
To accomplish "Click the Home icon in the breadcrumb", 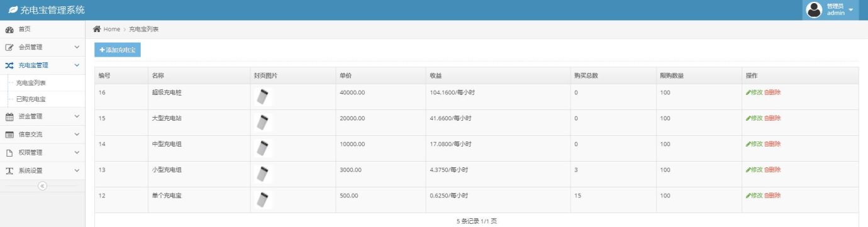I will click(97, 30).
